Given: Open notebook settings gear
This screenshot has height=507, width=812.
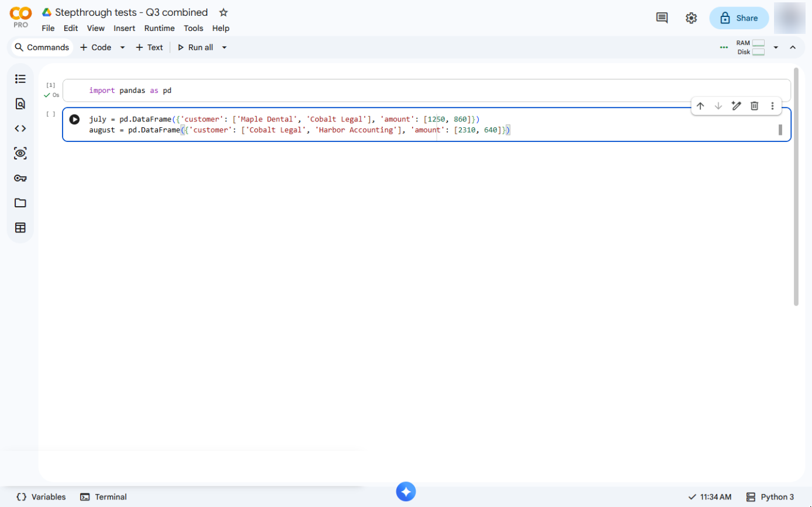Looking at the screenshot, I should pos(691,18).
